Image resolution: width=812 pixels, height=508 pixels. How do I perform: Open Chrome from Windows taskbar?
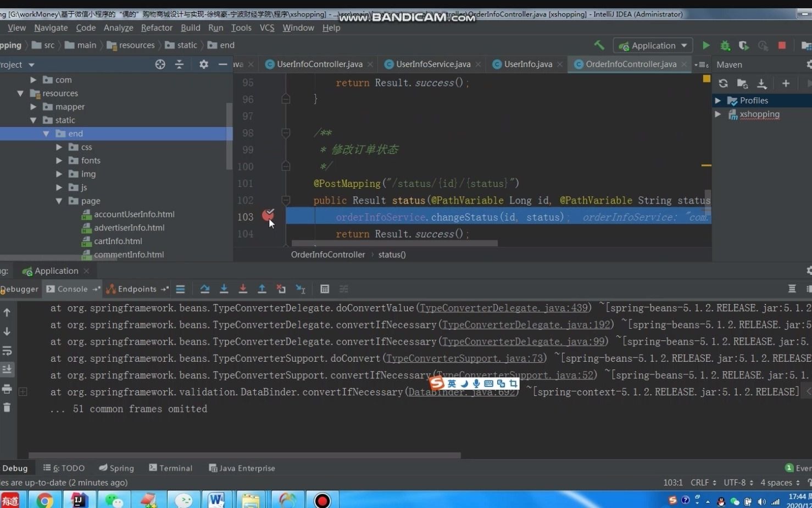[x=45, y=500]
